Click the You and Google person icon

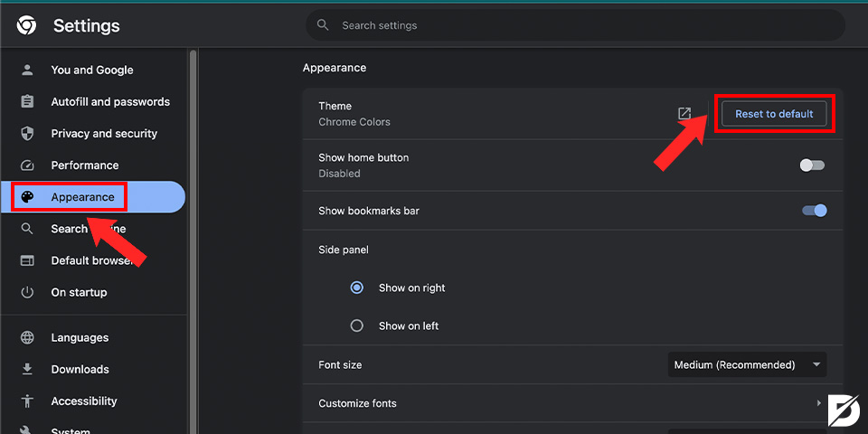[27, 70]
